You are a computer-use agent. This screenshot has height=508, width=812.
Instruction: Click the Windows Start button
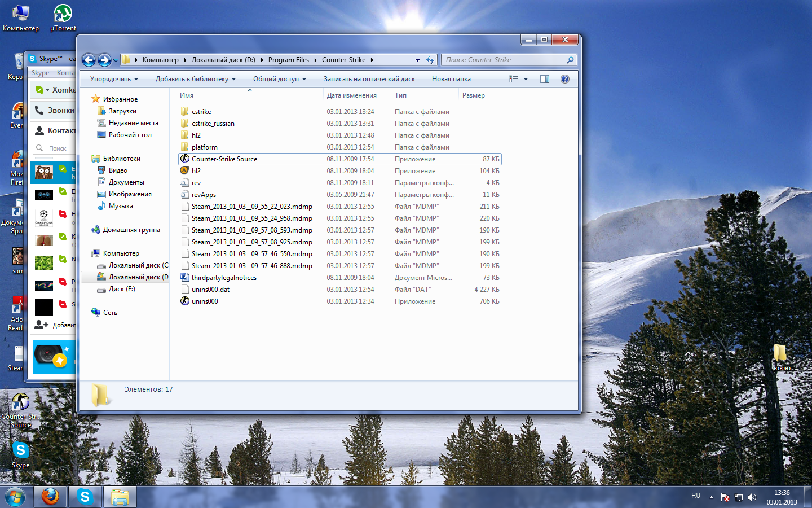[x=15, y=497]
